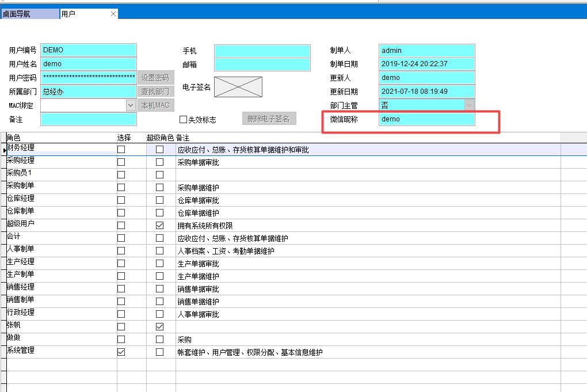Open the MAC绑定 dropdown

point(131,105)
